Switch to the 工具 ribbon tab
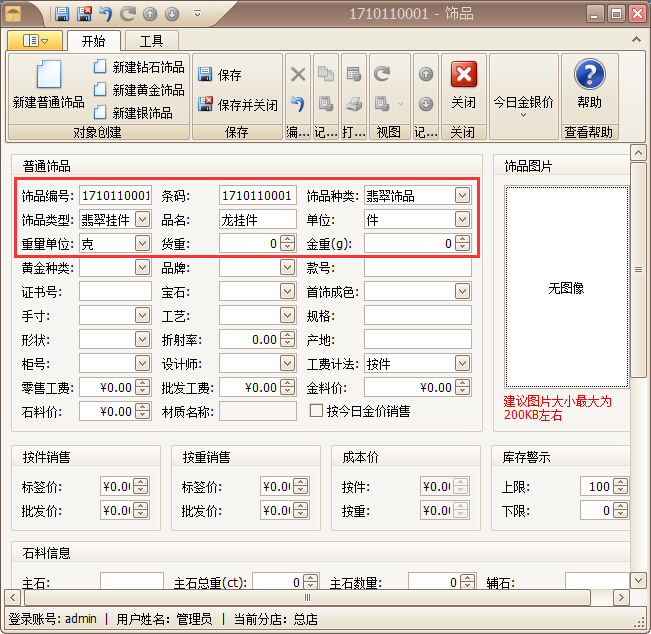Image resolution: width=651 pixels, height=634 pixels. click(x=151, y=41)
